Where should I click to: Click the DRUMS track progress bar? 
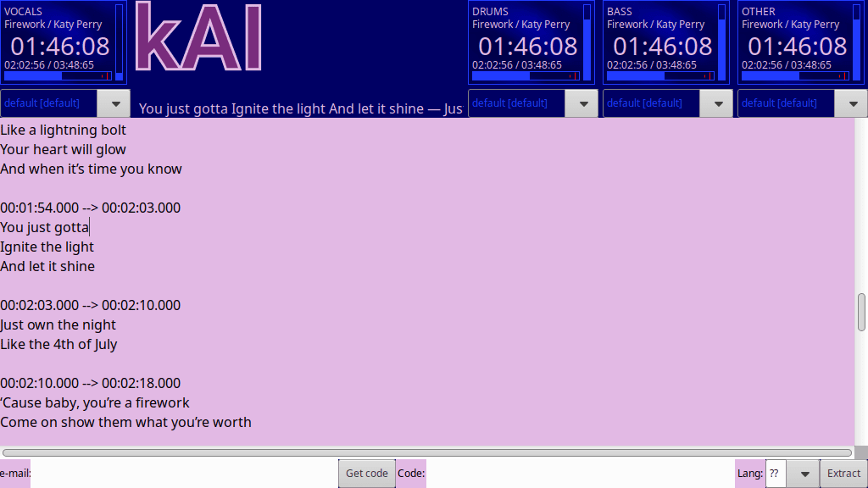[x=526, y=76]
